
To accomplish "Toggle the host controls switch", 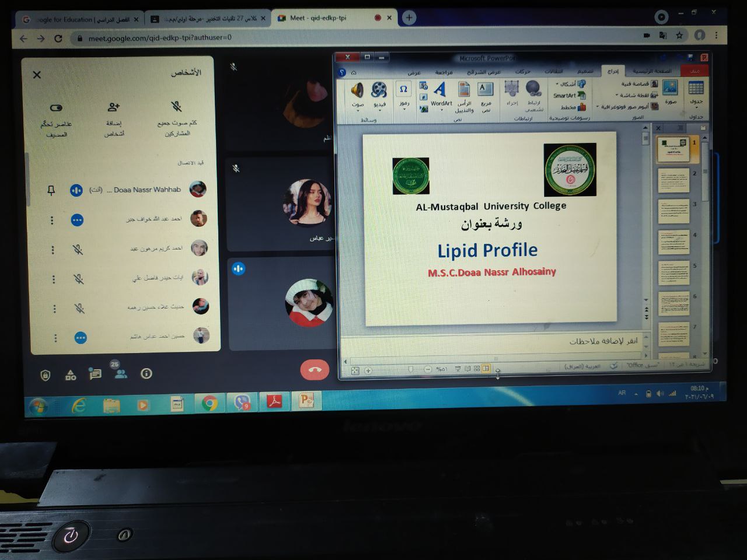I will coord(56,107).
